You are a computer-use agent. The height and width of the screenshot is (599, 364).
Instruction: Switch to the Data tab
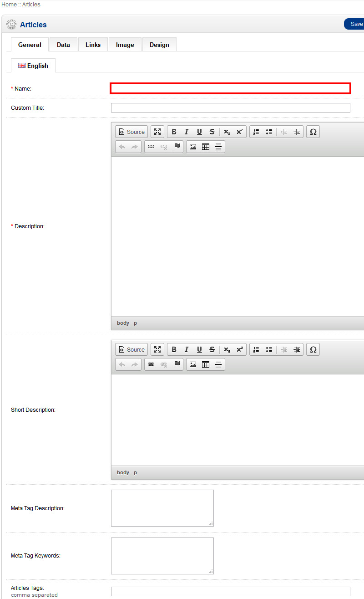63,45
